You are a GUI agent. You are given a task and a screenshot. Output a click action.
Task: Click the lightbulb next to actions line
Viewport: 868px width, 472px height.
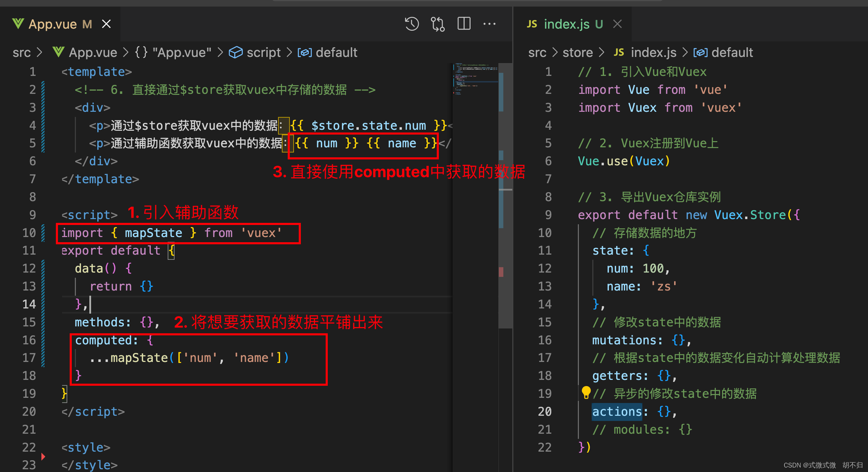pos(586,393)
